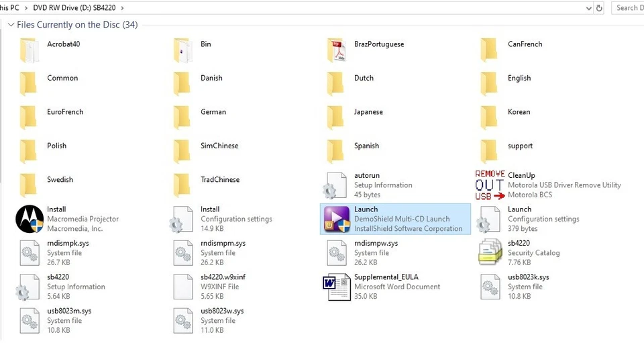The height and width of the screenshot is (343, 644).
Task: Click the usb8023w.sys file name
Action: pyautogui.click(x=222, y=311)
